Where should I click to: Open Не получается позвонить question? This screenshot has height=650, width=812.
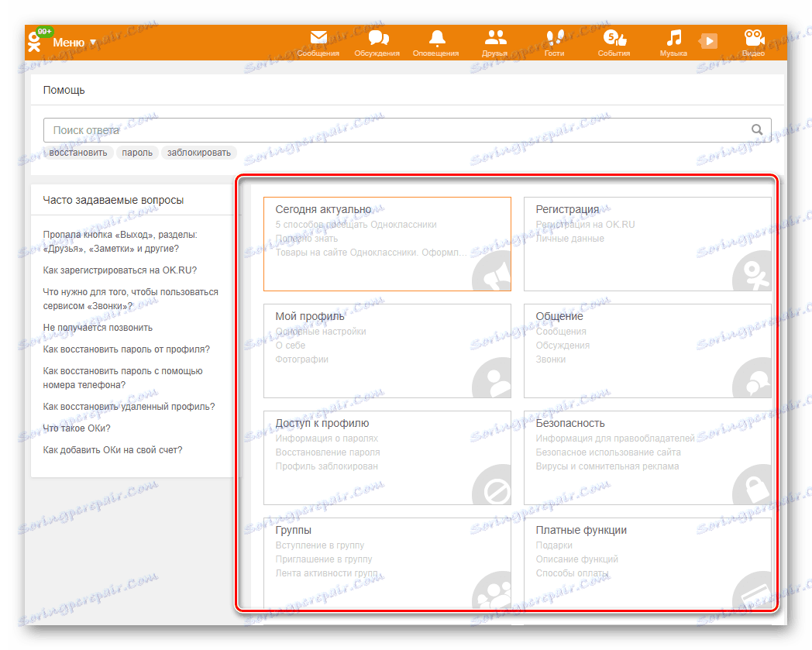[98, 328]
